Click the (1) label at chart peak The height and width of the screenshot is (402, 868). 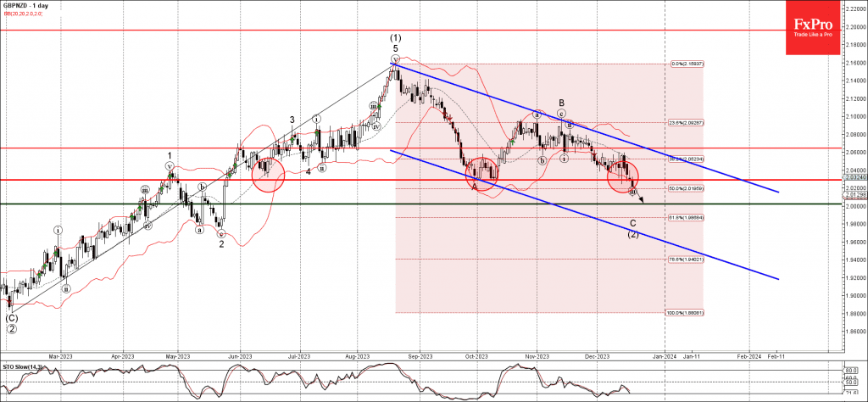(395, 38)
